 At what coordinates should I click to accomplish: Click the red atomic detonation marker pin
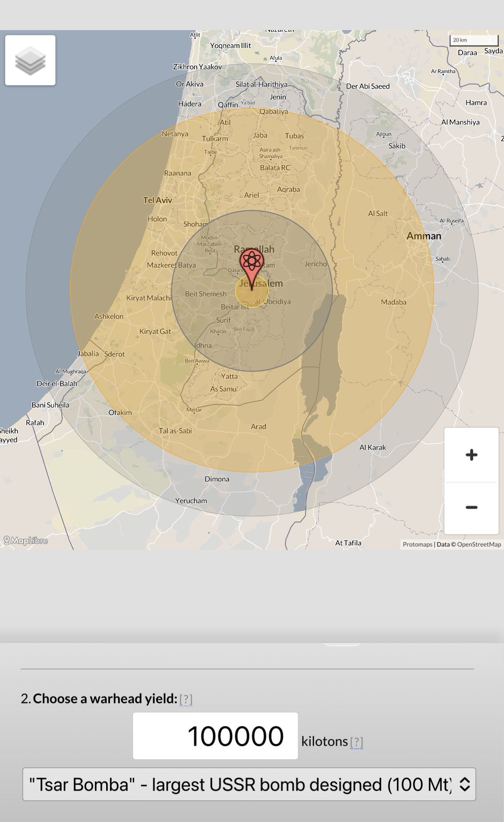pos(252,268)
